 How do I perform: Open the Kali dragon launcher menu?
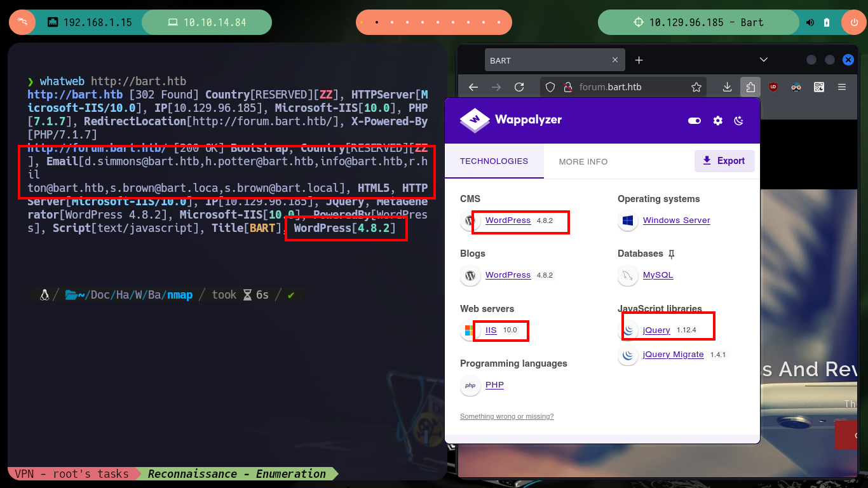pos(22,22)
